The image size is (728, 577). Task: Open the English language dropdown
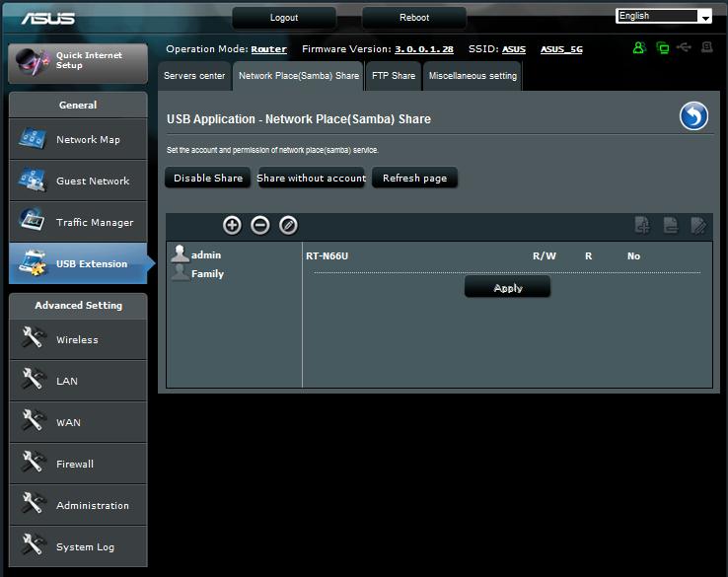(664, 16)
